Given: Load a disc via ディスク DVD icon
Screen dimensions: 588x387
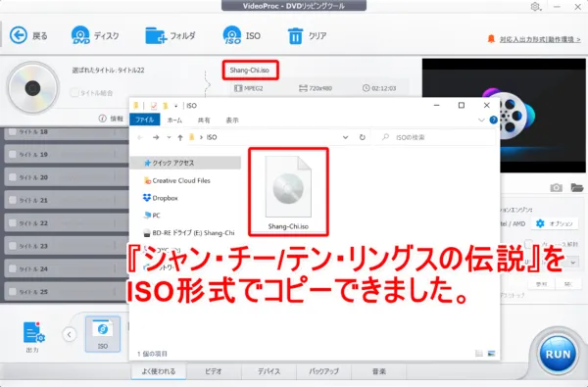Looking at the screenshot, I should [80, 35].
